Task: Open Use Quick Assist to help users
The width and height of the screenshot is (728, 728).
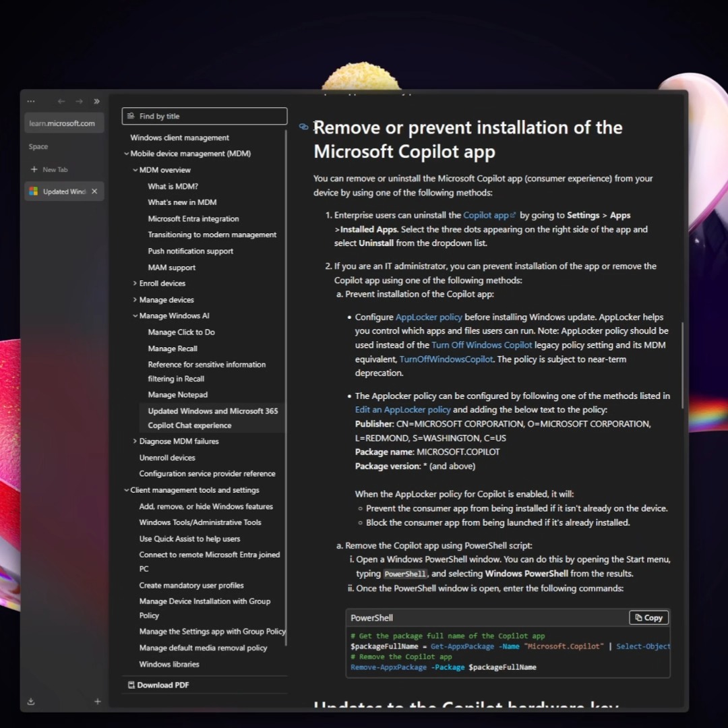Action: click(x=189, y=539)
